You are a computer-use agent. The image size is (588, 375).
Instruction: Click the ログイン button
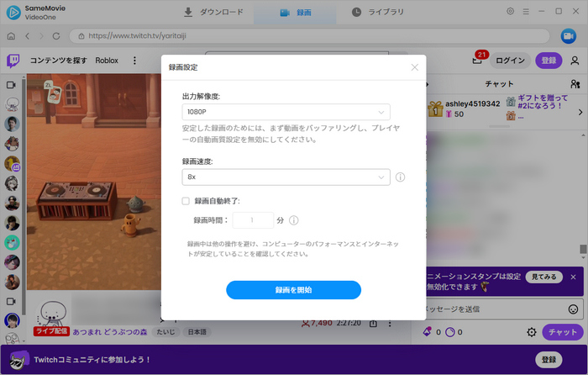[510, 61]
